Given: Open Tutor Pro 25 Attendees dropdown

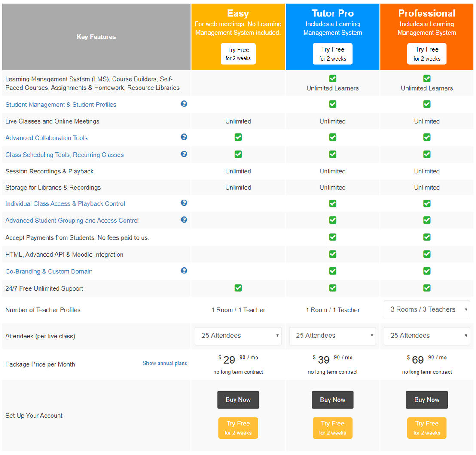Looking at the screenshot, I should click(333, 336).
